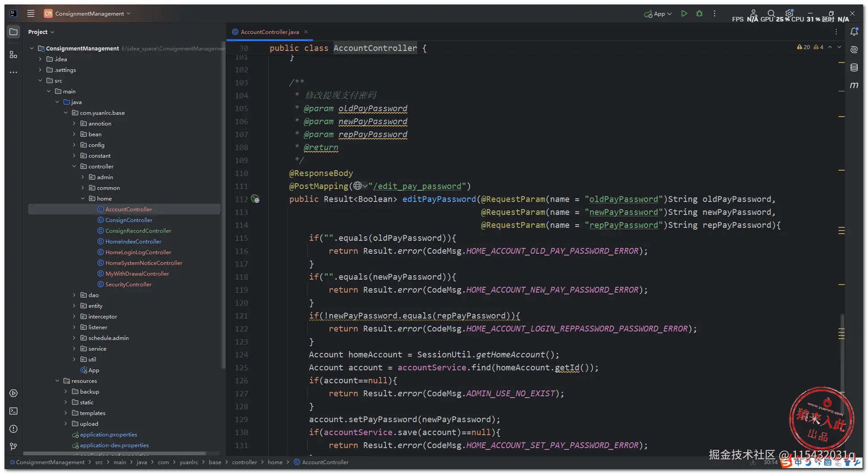Close the AccountController.java tab
Viewport: 868px width, 474px height.
click(x=306, y=32)
